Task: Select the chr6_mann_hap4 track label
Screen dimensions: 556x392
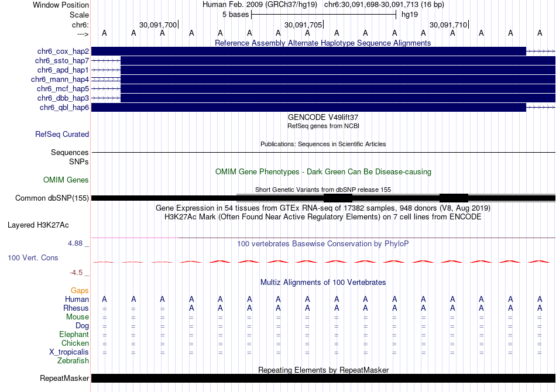Action: coord(60,80)
